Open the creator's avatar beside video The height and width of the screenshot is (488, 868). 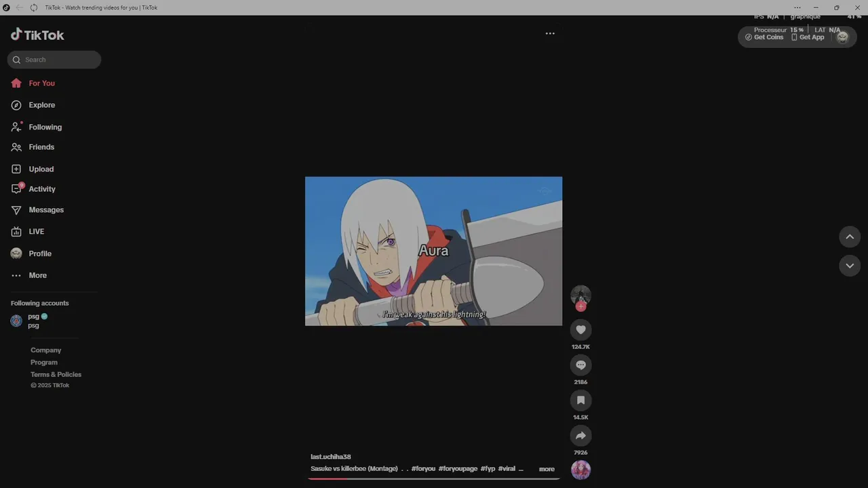click(580, 295)
